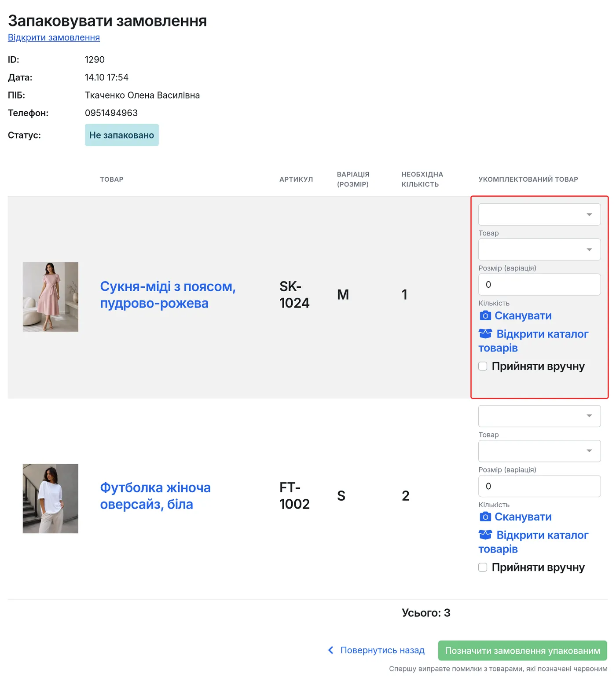The image size is (616, 685).
Task: Click the date value 14.10 17:54
Action: [106, 77]
